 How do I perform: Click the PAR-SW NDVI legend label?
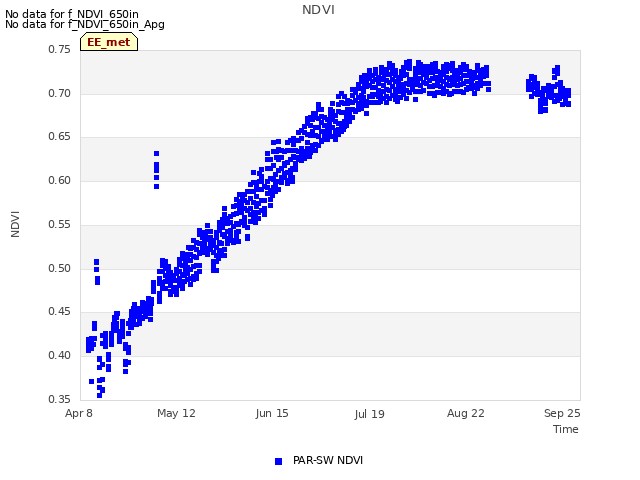point(328,460)
